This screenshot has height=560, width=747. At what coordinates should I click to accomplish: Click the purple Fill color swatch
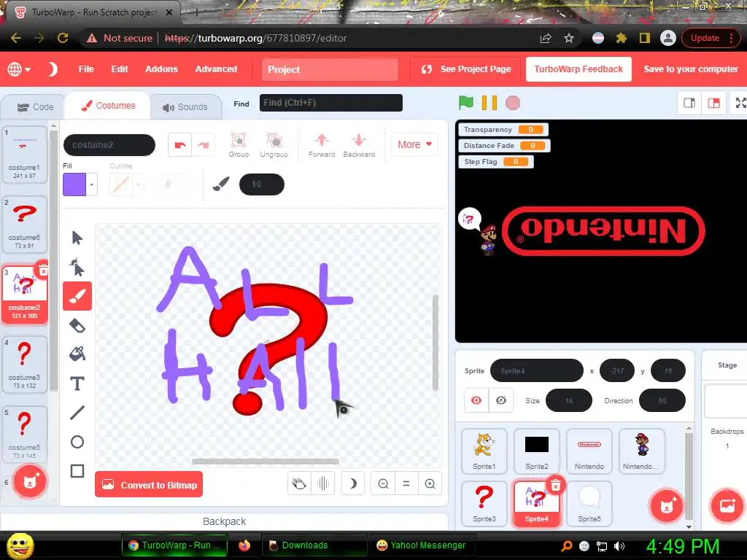(x=74, y=184)
